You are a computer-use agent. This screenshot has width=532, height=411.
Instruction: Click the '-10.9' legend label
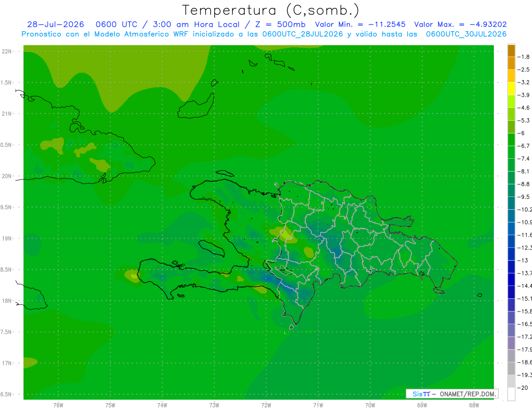click(524, 222)
